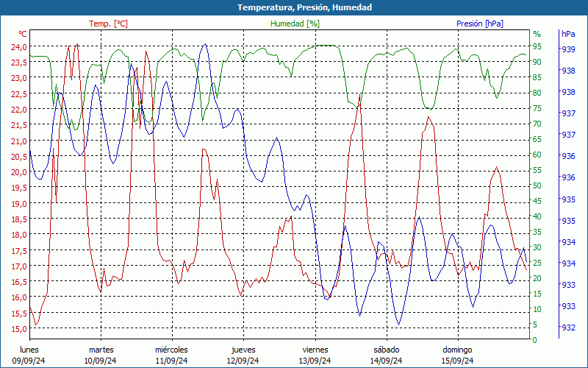Click humidity axis value "65"
Viewport: 588px width, 368px height.
(537, 139)
